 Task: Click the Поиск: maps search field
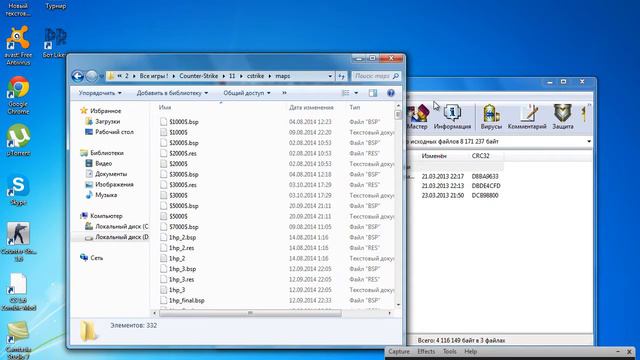(376, 76)
